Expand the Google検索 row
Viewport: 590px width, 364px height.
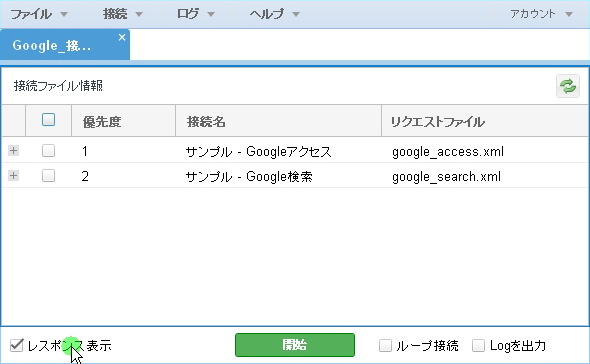(14, 175)
